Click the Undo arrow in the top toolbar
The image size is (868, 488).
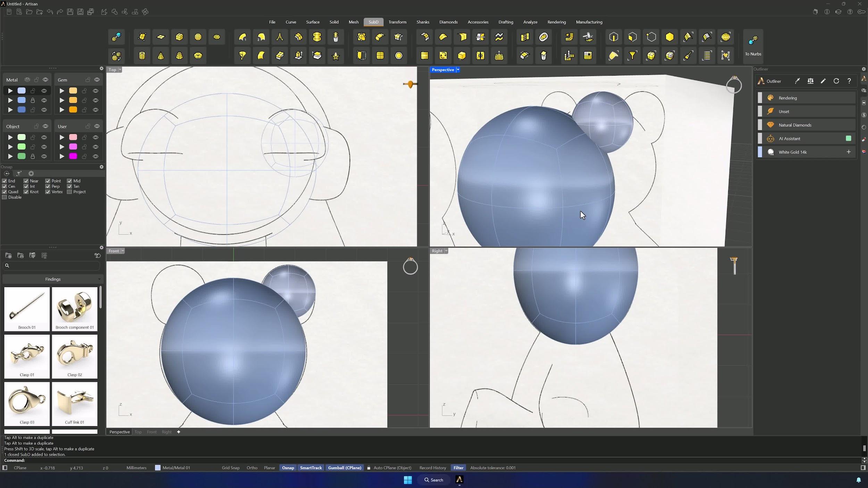[50, 12]
